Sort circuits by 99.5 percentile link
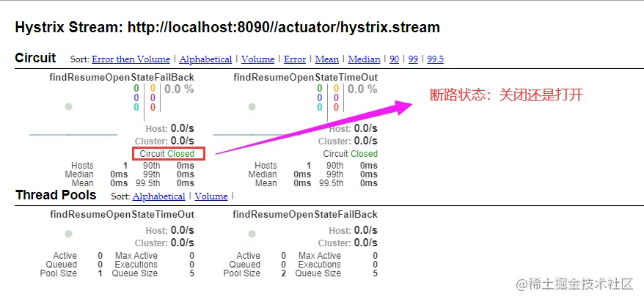Screen dimensions: 644x302 [436, 59]
